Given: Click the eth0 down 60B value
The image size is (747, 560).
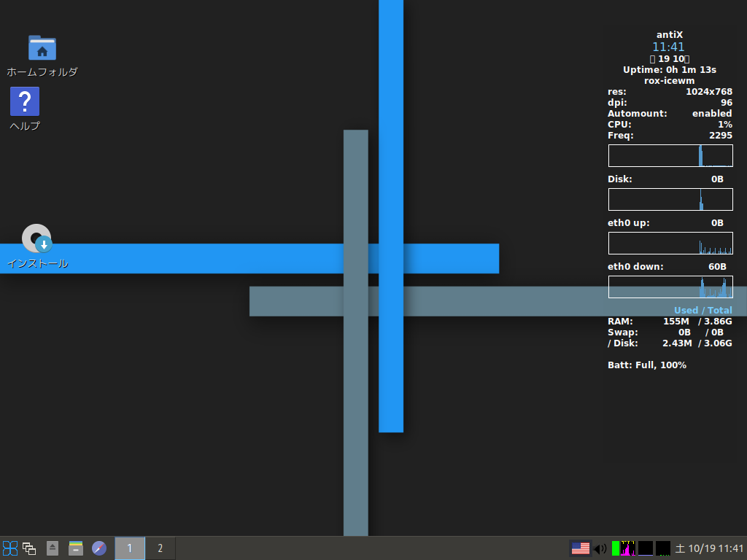Looking at the screenshot, I should pyautogui.click(x=717, y=267).
